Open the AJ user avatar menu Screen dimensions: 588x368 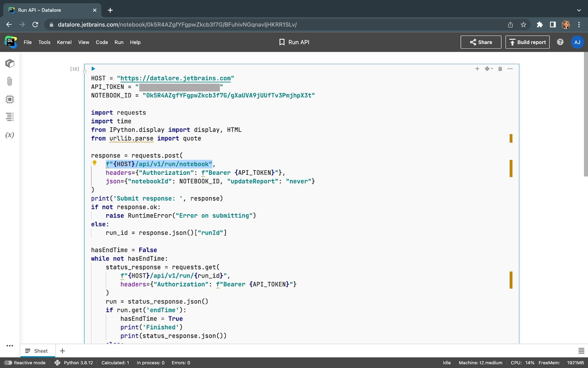coord(577,42)
